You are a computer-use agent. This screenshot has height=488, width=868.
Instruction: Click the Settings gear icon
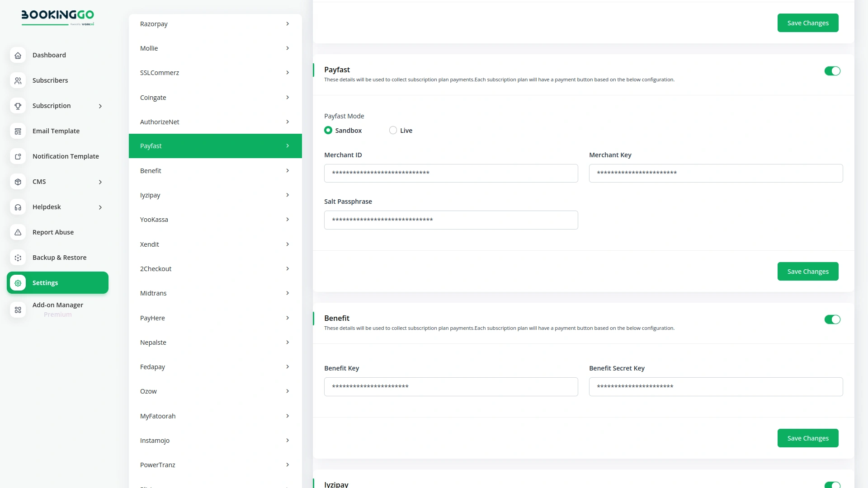18,283
